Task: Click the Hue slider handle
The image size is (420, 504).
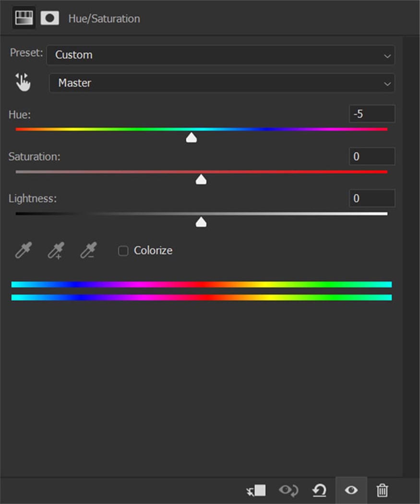Action: [x=192, y=138]
